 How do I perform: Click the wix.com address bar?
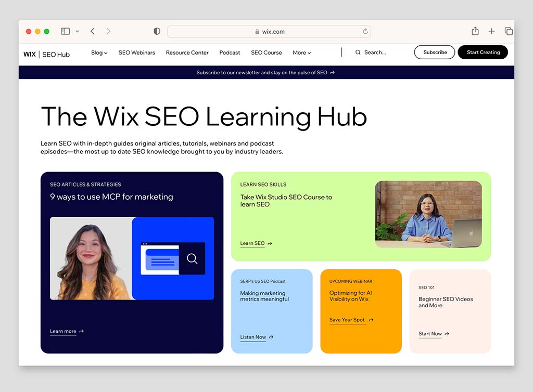coord(269,31)
